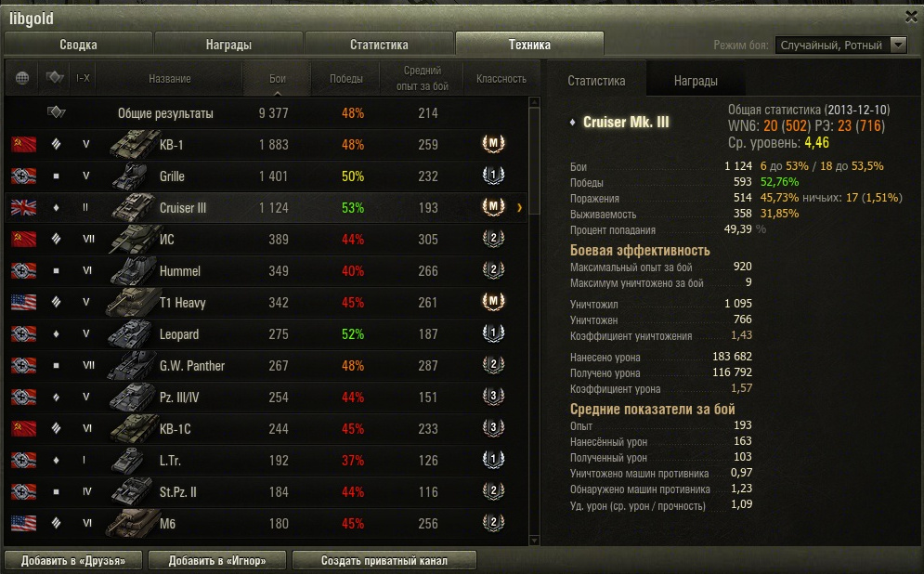Select the Leopard tank icon
The width and height of the screenshot is (924, 574).
[130, 334]
